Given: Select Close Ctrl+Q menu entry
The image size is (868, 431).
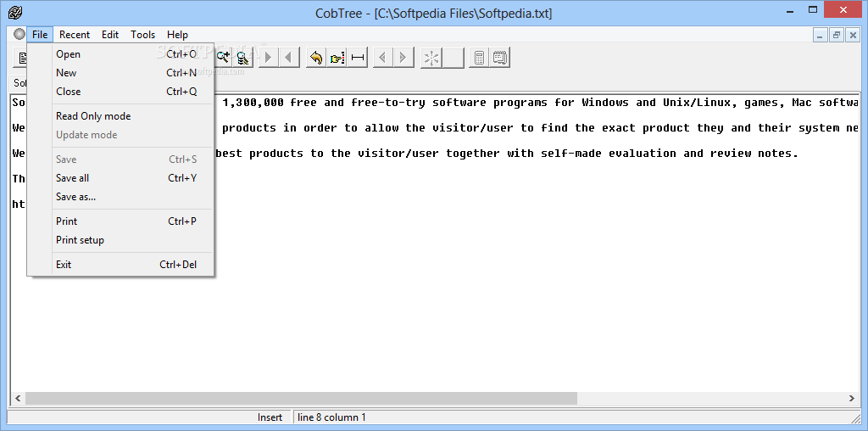Looking at the screenshot, I should click(120, 92).
